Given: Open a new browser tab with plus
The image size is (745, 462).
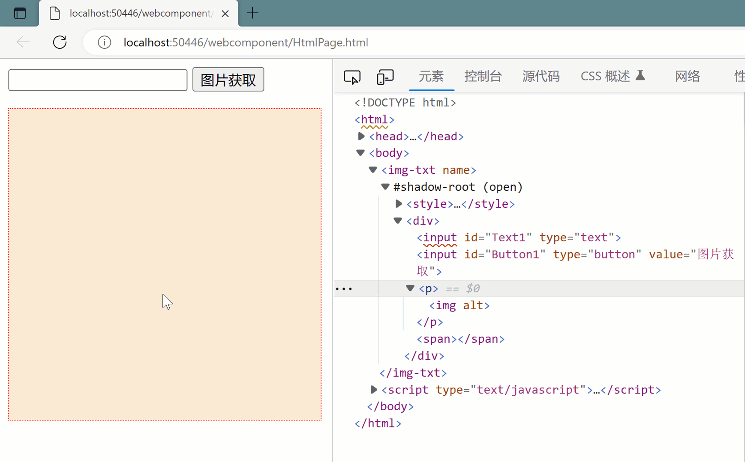Looking at the screenshot, I should [x=252, y=13].
